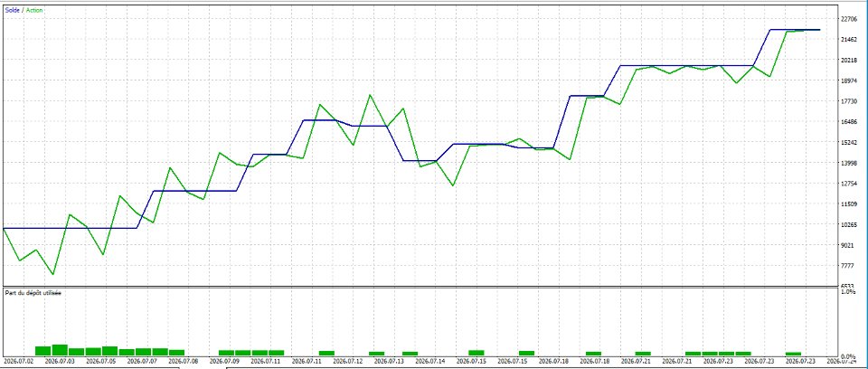Select the 0.0% deposit scale label
The height and width of the screenshot is (369, 868).
(848, 356)
